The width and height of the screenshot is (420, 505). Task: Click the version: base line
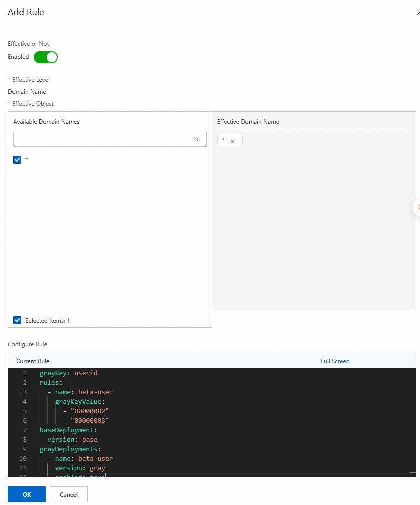tap(72, 439)
